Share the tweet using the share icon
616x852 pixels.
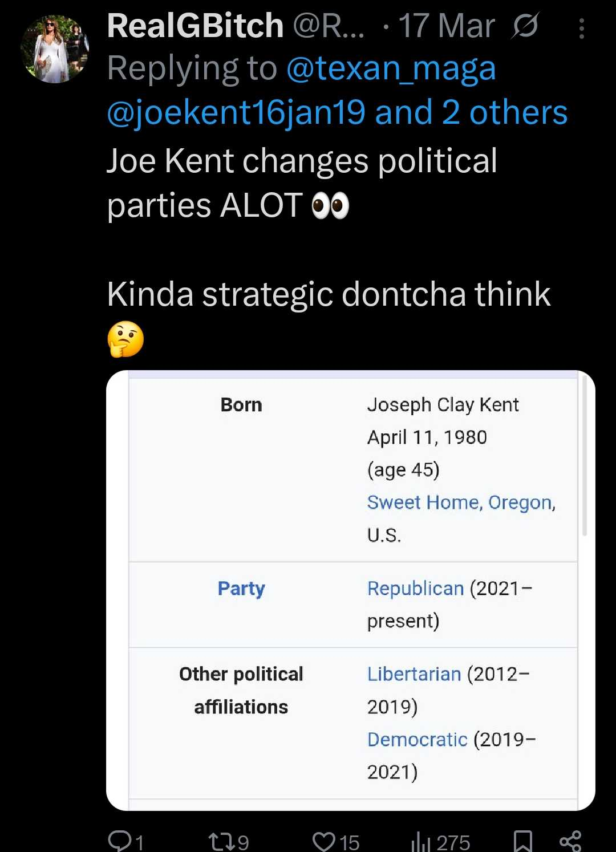pos(570,841)
